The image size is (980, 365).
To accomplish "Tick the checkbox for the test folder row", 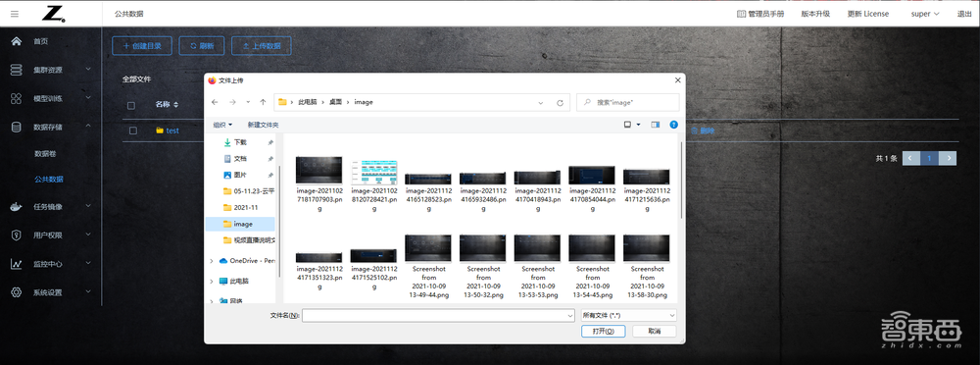I will point(133,130).
